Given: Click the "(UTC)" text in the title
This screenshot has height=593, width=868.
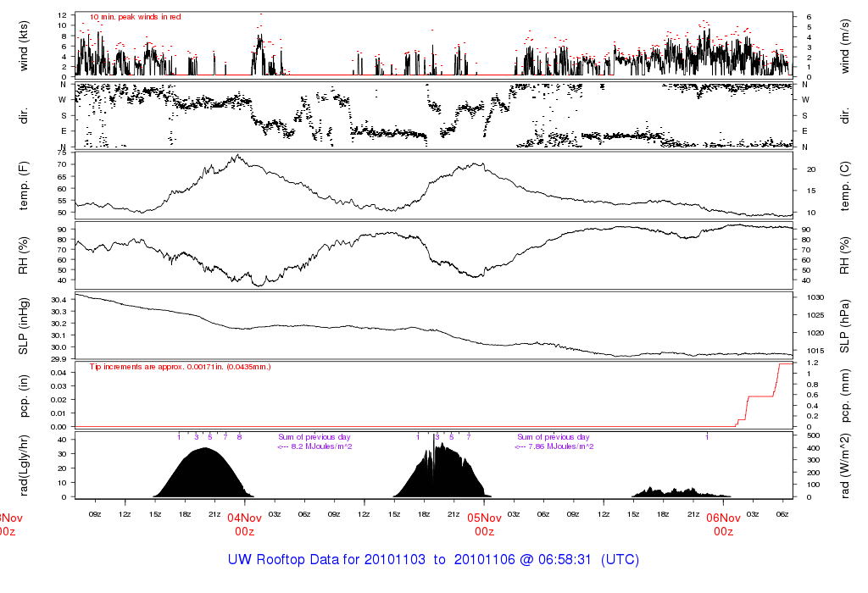Looking at the screenshot, I should pyautogui.click(x=620, y=559).
